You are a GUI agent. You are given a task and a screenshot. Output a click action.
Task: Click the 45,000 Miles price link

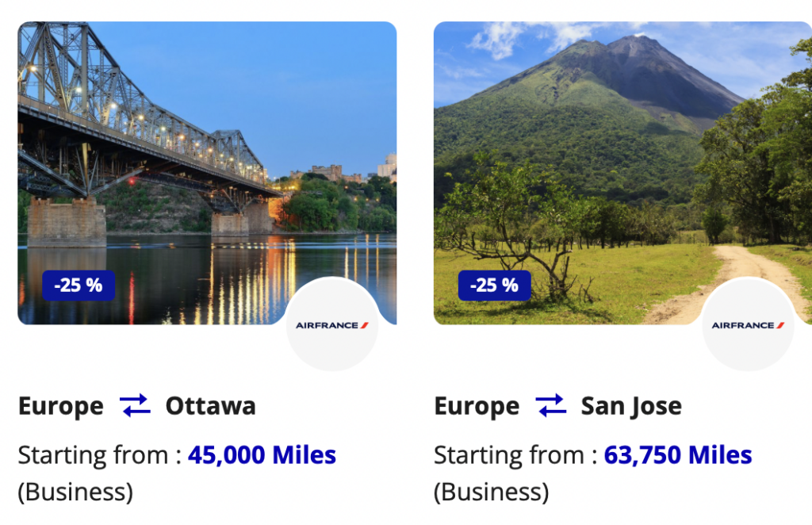(262, 455)
